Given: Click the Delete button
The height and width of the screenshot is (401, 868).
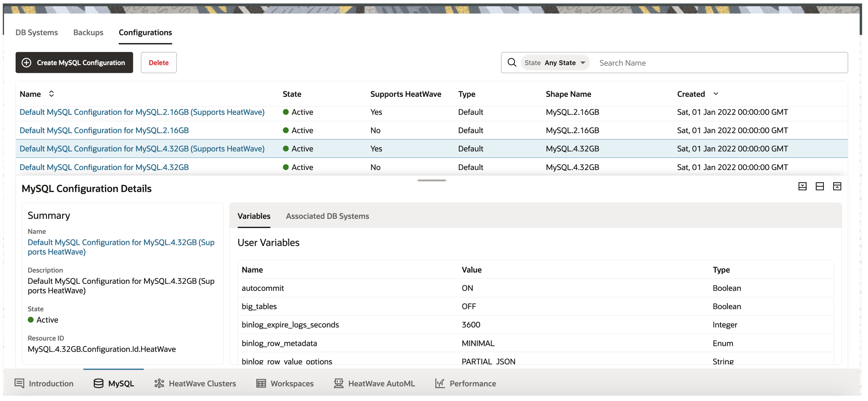Looking at the screenshot, I should pyautogui.click(x=159, y=62).
